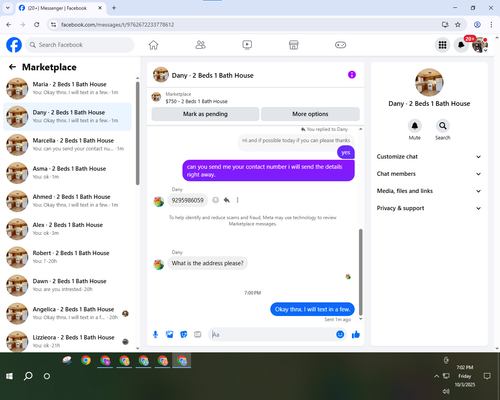Select the Messenger | Facebook browser tab
The width and height of the screenshot is (500, 400).
(x=61, y=8)
